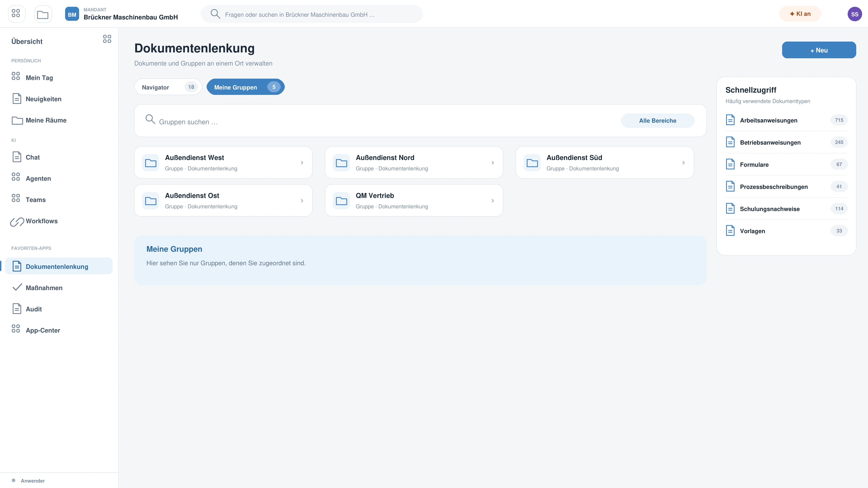Open Außendienst Nord folder icon
This screenshot has height=488, width=868.
(341, 163)
